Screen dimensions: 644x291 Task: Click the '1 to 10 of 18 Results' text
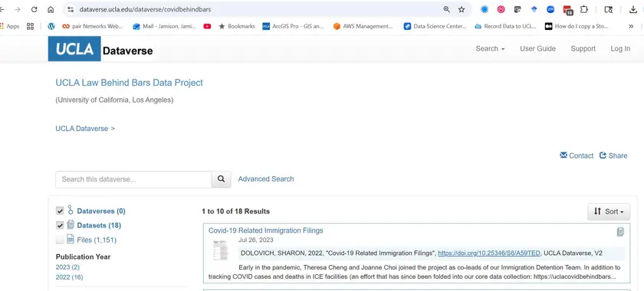[236, 211]
